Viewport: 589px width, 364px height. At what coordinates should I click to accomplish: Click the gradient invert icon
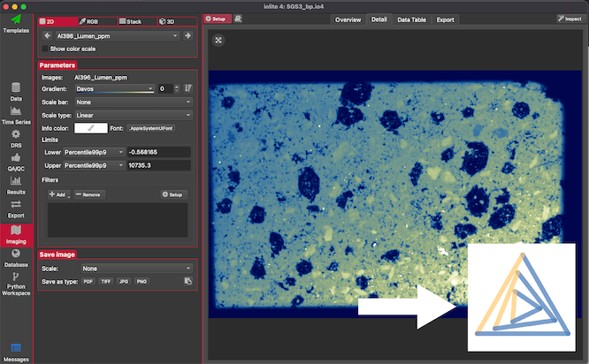pyautogui.click(x=187, y=88)
